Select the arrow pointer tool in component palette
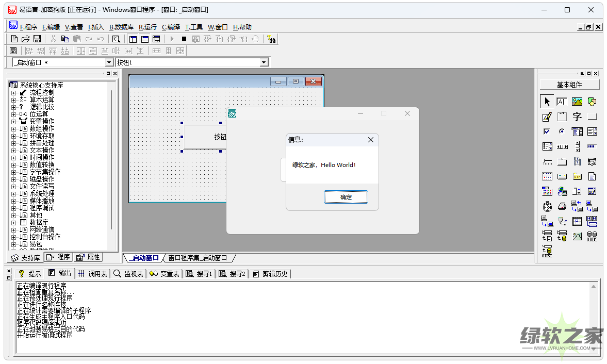The height and width of the screenshot is (364, 607). [x=547, y=102]
